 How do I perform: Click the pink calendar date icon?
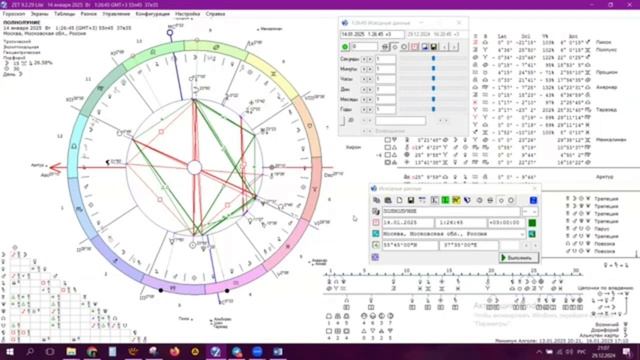pyautogui.click(x=376, y=222)
